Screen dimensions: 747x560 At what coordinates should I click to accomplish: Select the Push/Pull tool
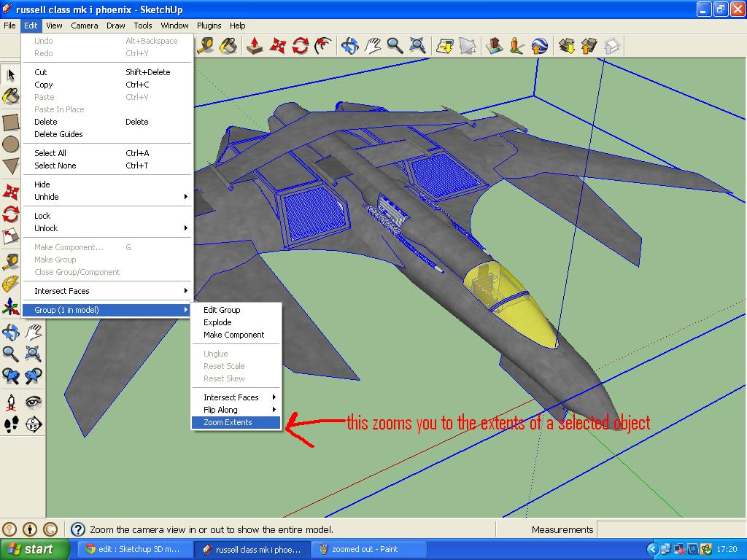click(x=255, y=46)
